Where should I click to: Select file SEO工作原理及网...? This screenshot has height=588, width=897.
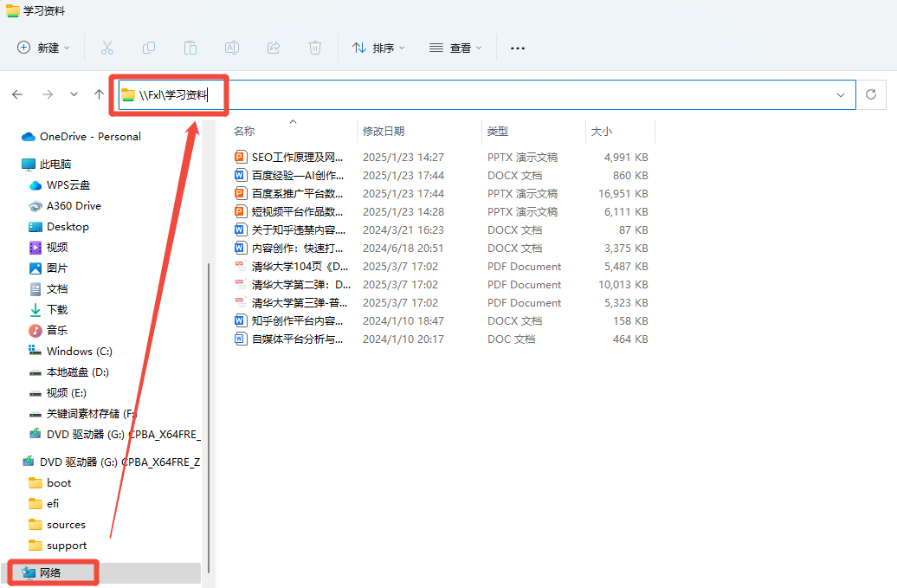point(298,158)
